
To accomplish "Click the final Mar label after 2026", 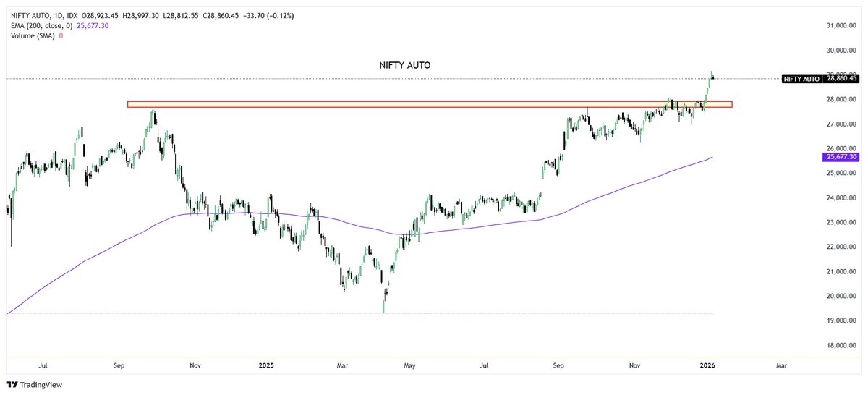I will click(781, 366).
